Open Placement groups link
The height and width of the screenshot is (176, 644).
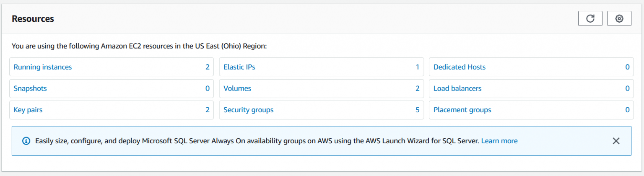(462, 110)
